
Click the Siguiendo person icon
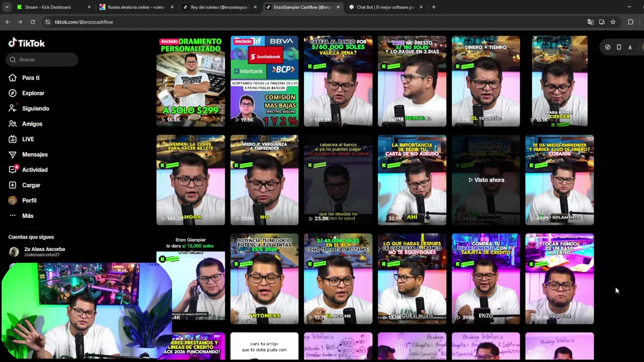coord(13,109)
